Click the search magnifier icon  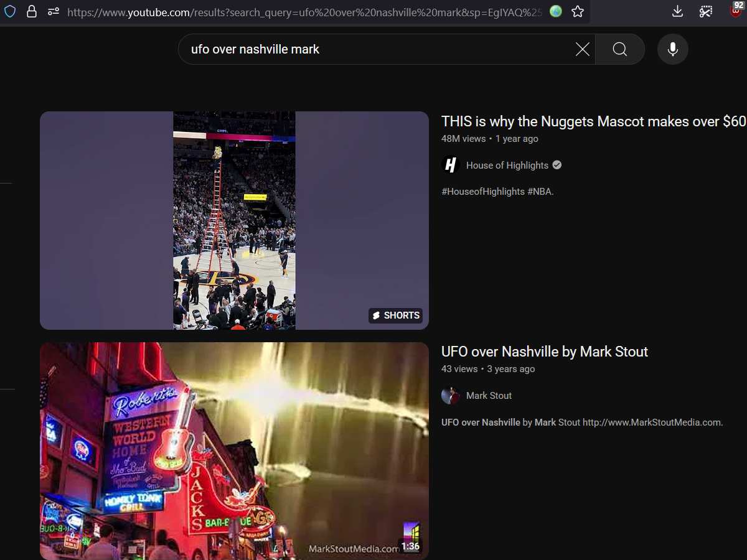tap(619, 49)
